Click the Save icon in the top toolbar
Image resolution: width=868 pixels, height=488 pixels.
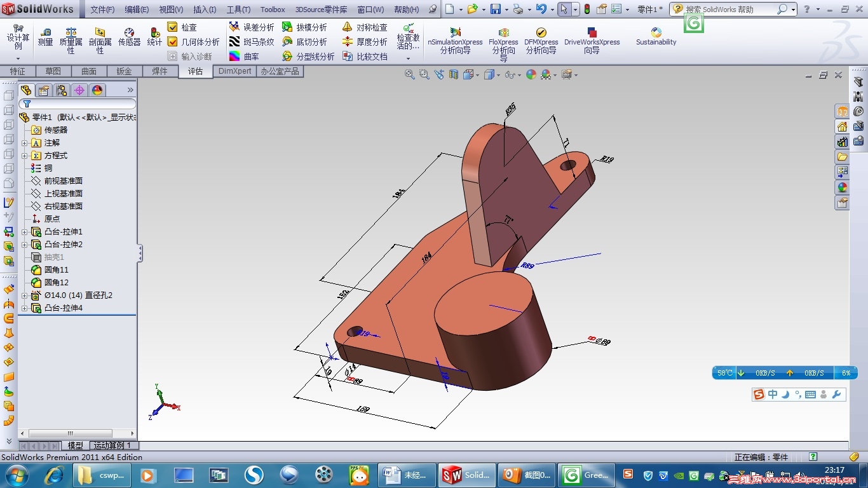point(495,10)
